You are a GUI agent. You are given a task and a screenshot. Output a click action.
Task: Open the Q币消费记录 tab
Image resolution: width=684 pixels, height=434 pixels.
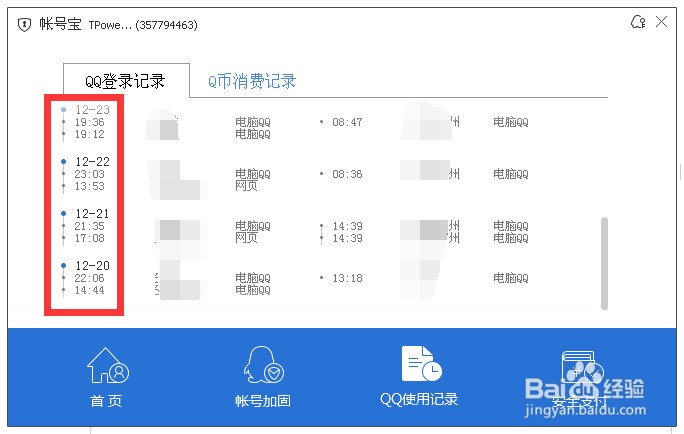point(252,81)
